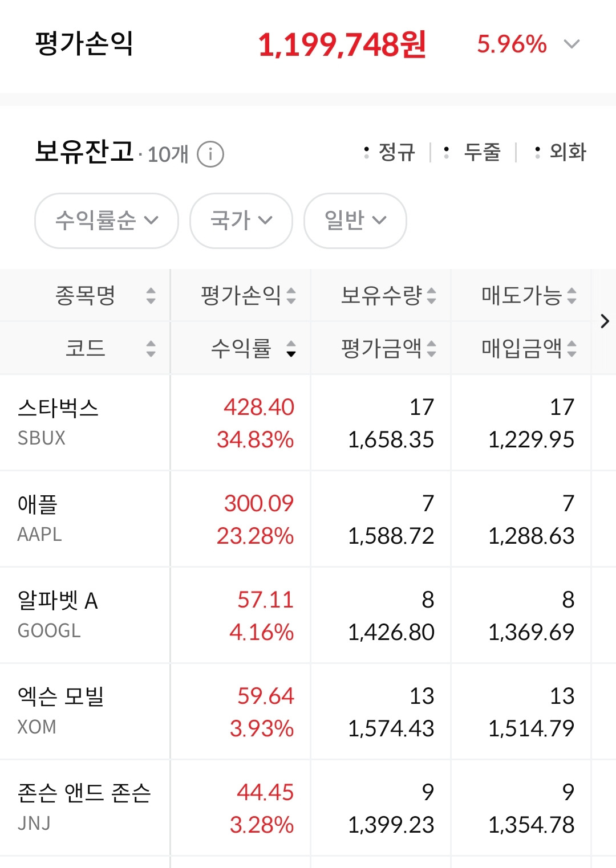Screen dimensions: 616x868
Task: Show more columns with right arrow
Action: pos(605,321)
